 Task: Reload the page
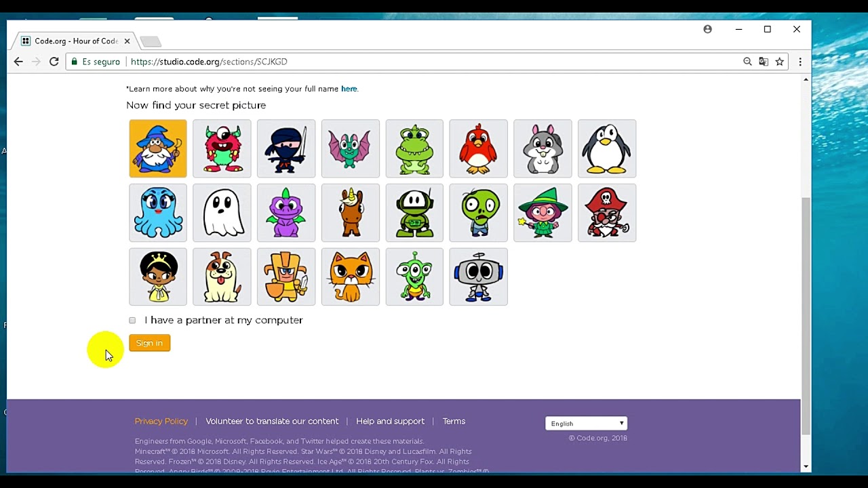[x=54, y=62]
